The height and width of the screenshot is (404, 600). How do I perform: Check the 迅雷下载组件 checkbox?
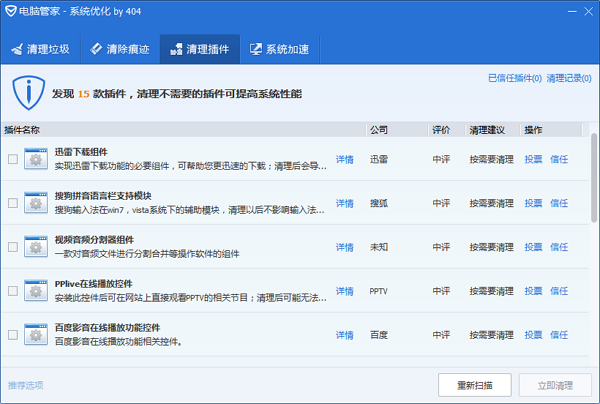[13, 159]
